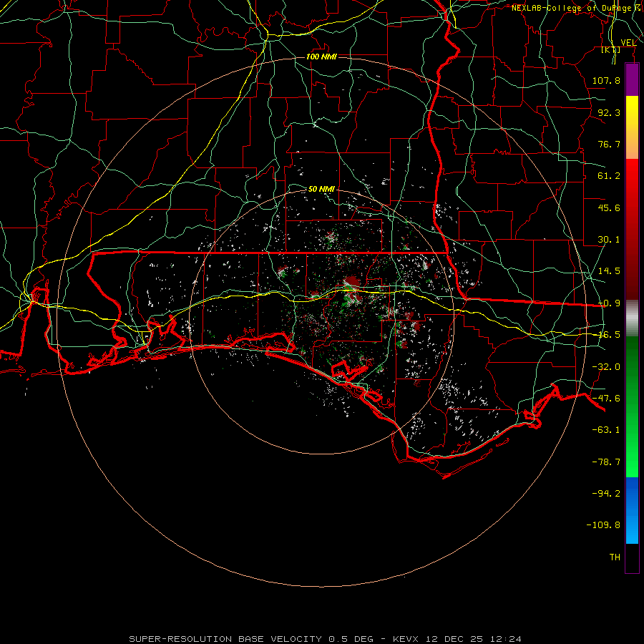Select the 107.8 velocity scale value
The image size is (644, 644).
606,80
